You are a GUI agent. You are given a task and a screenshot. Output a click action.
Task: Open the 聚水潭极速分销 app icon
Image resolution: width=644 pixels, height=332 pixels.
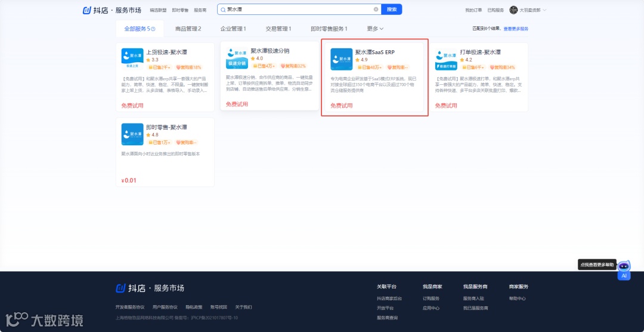(x=237, y=58)
